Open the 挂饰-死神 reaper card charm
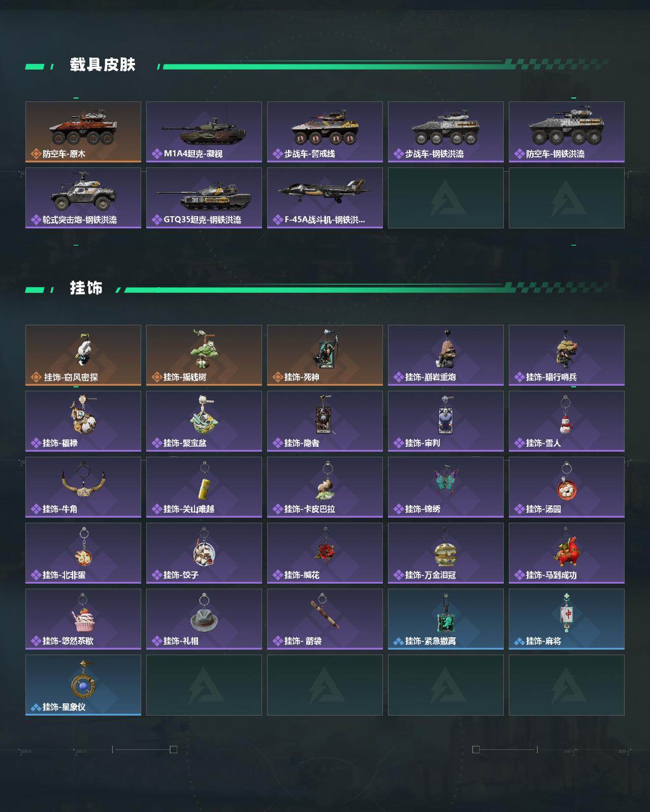The image size is (650, 812). (x=325, y=355)
